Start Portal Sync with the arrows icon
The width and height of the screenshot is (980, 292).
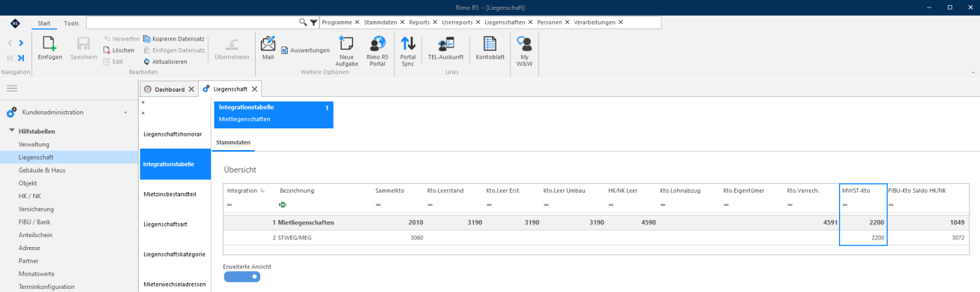point(408,44)
